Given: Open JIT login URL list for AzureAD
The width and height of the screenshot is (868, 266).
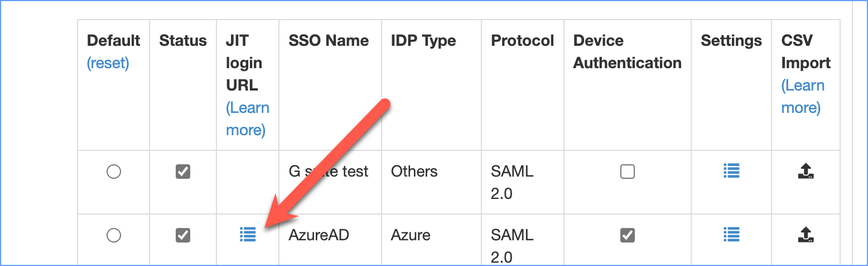Looking at the screenshot, I should [248, 235].
